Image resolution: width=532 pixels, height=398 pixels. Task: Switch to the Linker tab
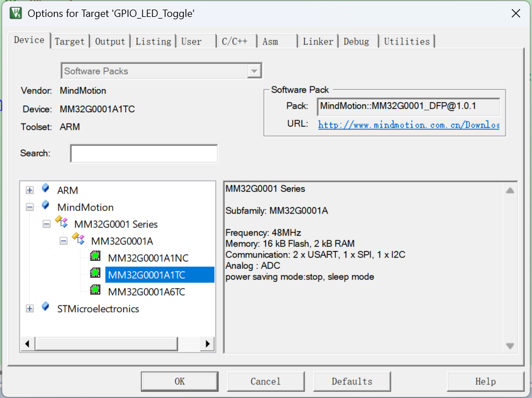click(318, 41)
